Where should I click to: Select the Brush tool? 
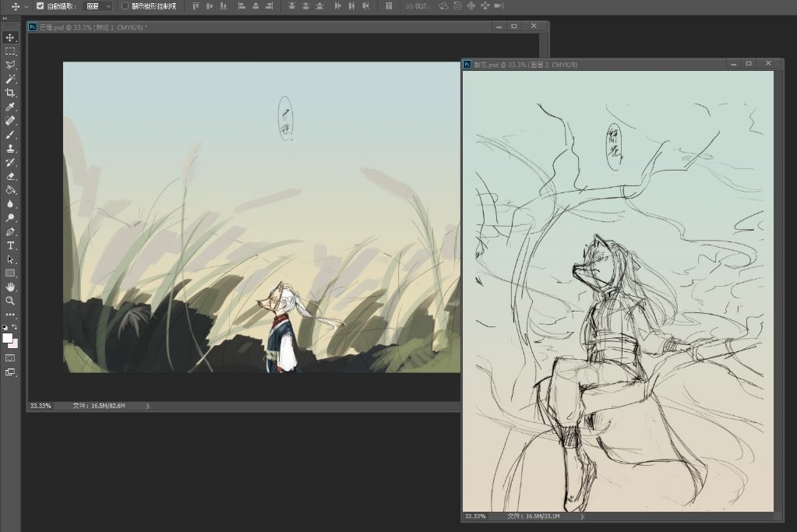10,135
